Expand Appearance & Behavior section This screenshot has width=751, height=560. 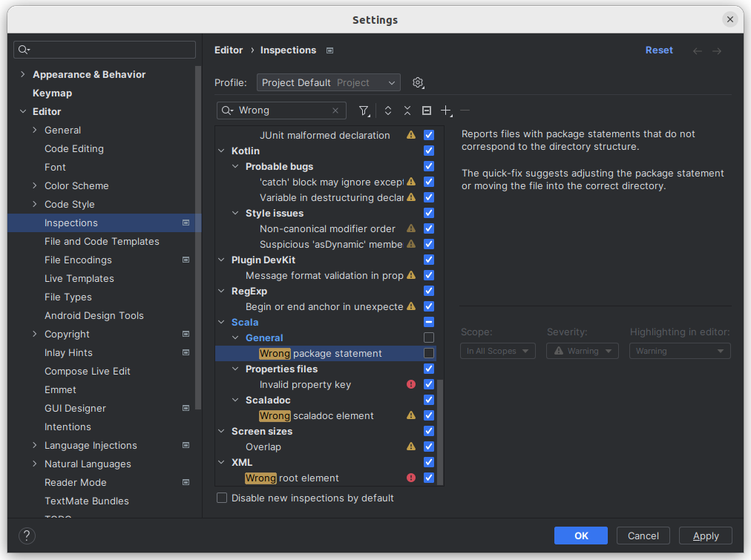tap(23, 74)
